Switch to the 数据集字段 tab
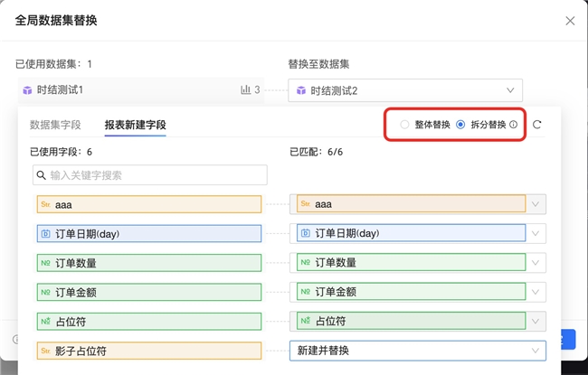Image resolution: width=588 pixels, height=375 pixels. tap(55, 125)
